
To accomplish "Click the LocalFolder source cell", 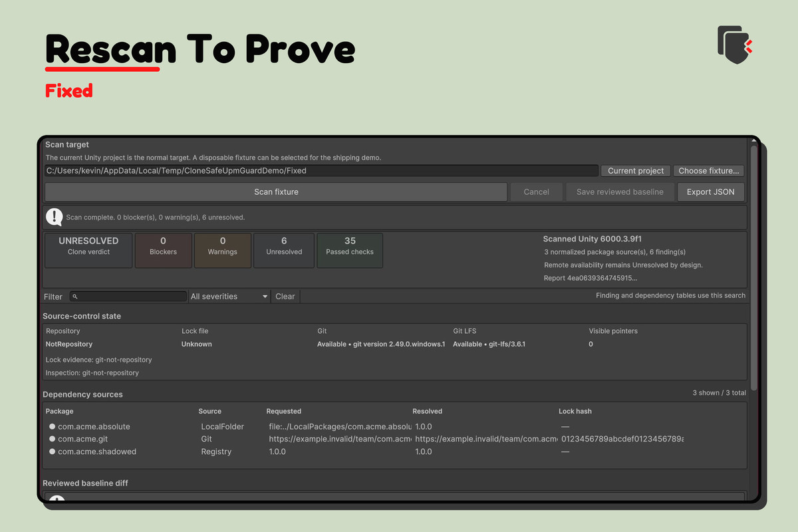I will (x=223, y=427).
